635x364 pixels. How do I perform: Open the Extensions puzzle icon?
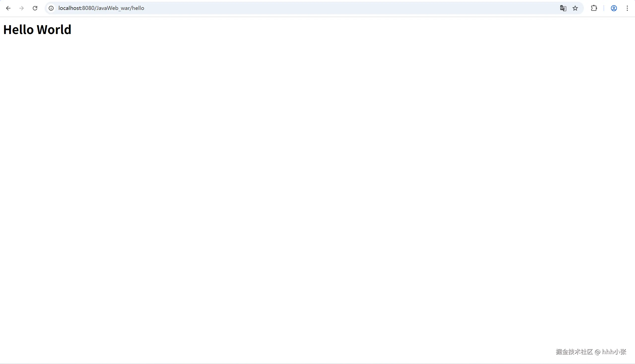(x=594, y=8)
